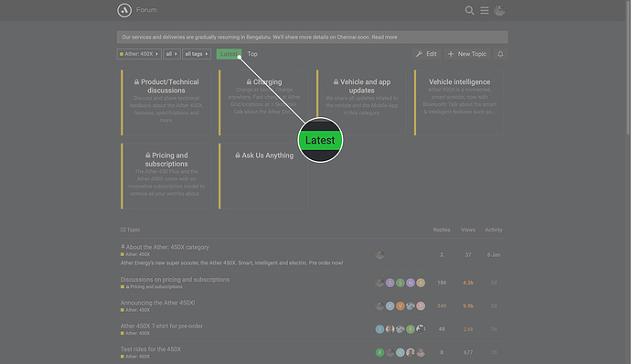Screen dimensions: 631x364
Task: Open the forum search icon
Action: click(x=469, y=10)
